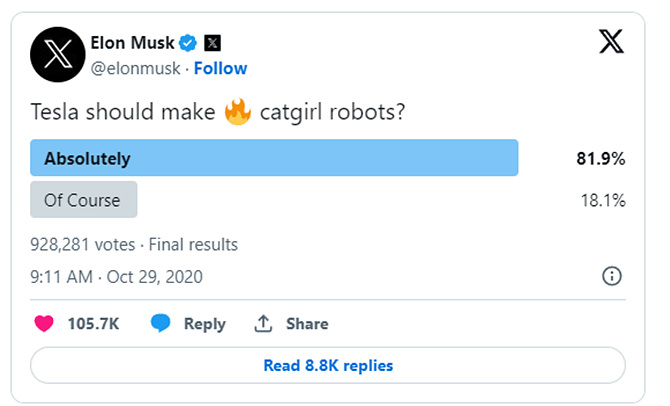The image size is (670, 406).
Task: Click the share upload arrow icon
Action: [x=264, y=323]
